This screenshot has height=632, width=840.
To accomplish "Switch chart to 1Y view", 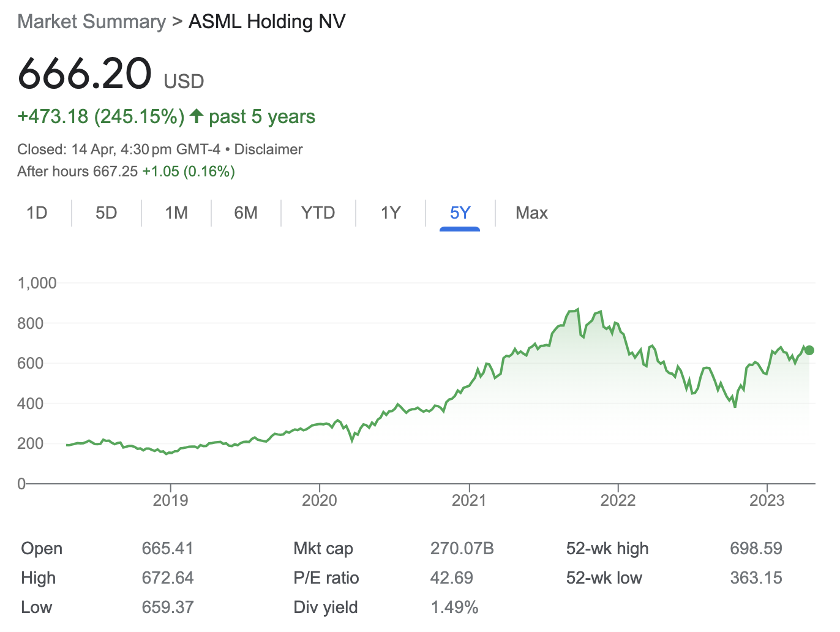I will (x=391, y=213).
